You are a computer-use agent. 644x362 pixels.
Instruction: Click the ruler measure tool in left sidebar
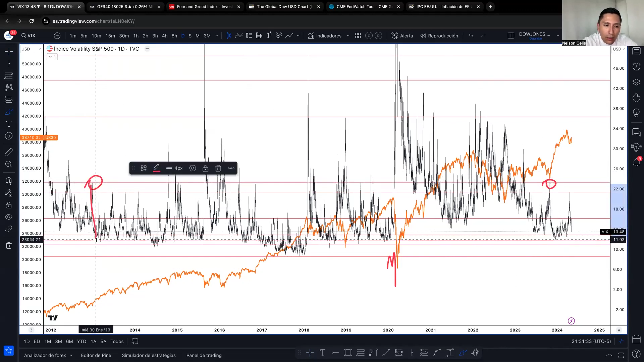9,152
